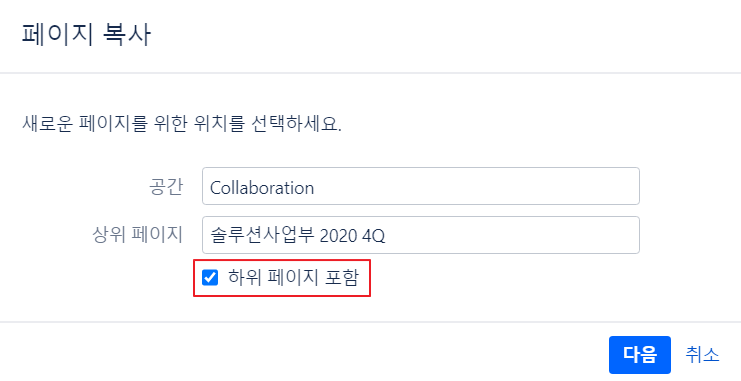Proceed to next step with blue 다음 button

(639, 355)
